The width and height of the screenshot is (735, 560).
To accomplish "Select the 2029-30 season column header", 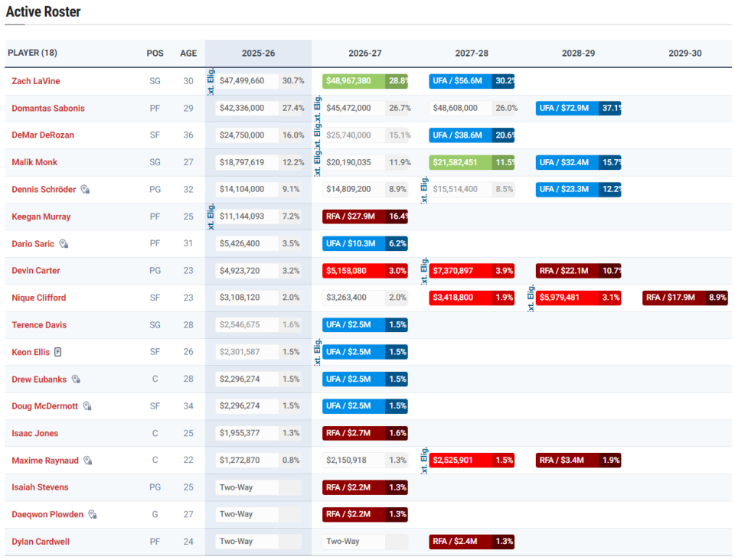I will pos(684,54).
